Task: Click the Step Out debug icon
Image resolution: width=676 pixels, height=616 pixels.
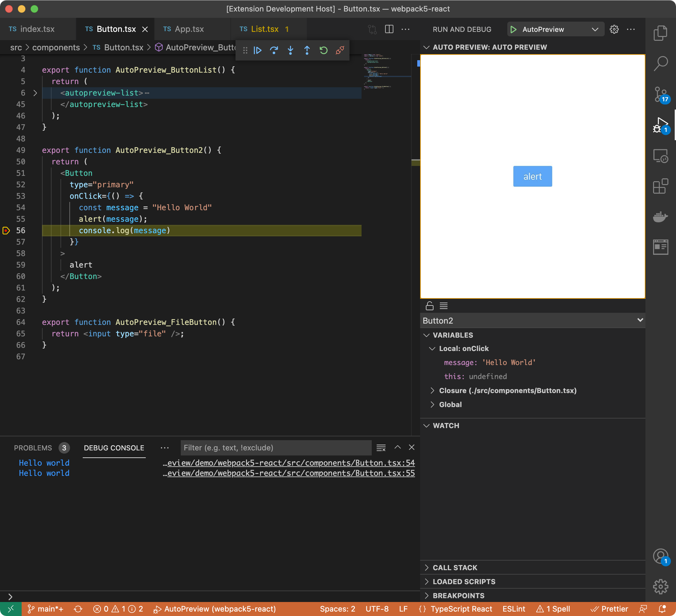Action: tap(307, 50)
